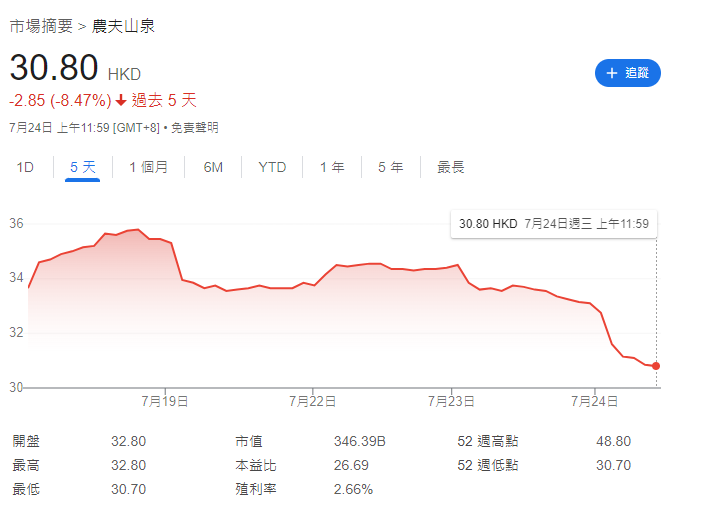Select the 5 天 time range tab

[83, 167]
